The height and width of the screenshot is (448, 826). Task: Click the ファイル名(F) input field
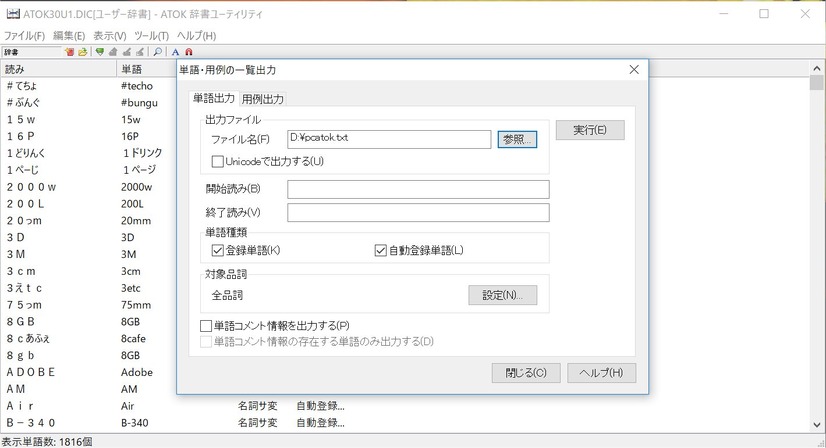pos(389,139)
